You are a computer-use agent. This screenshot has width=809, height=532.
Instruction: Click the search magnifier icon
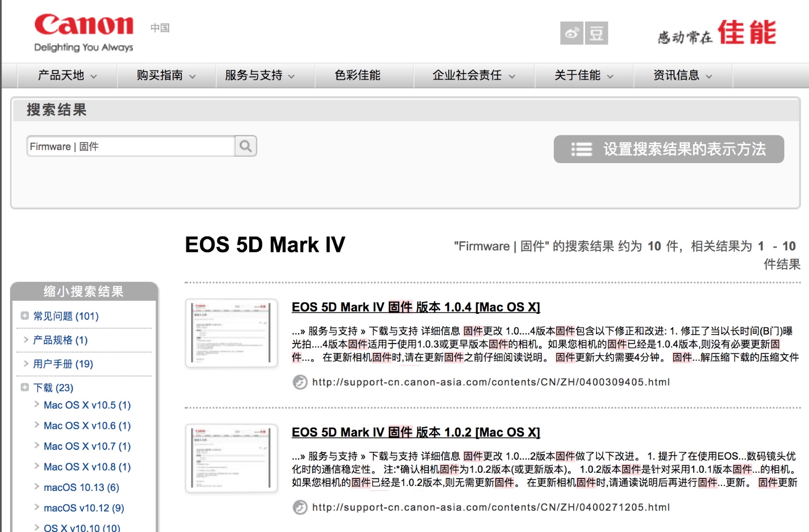[x=246, y=146]
